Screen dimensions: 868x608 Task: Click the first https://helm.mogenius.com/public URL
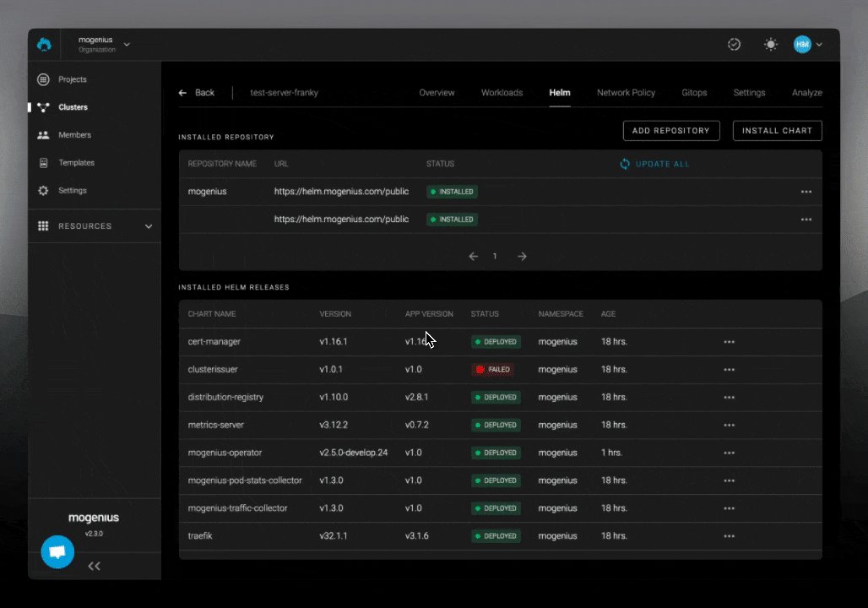[x=342, y=191]
